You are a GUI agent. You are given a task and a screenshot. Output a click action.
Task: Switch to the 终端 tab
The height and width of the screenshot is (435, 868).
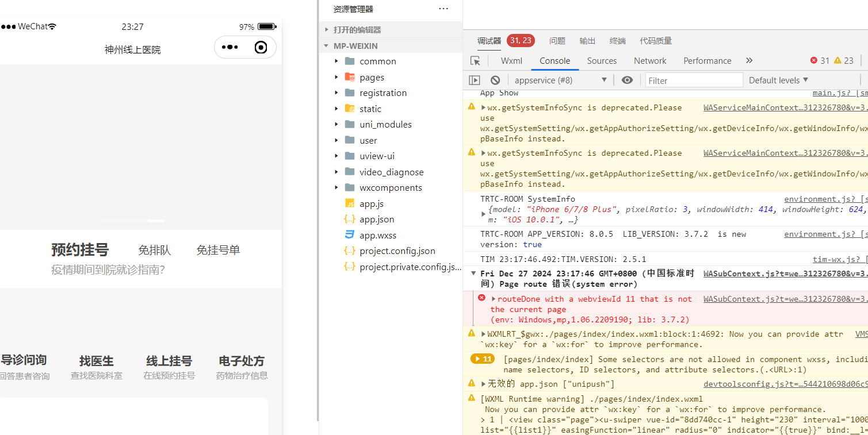point(618,41)
